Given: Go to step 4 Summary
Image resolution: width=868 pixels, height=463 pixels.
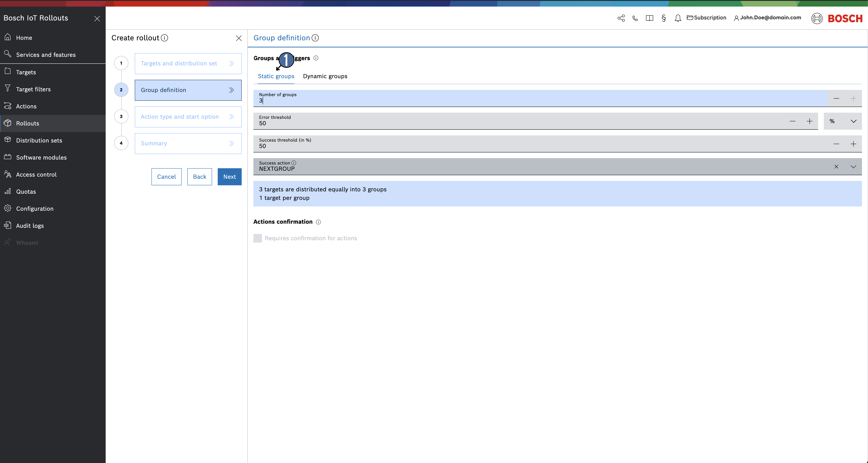Looking at the screenshot, I should [x=188, y=143].
